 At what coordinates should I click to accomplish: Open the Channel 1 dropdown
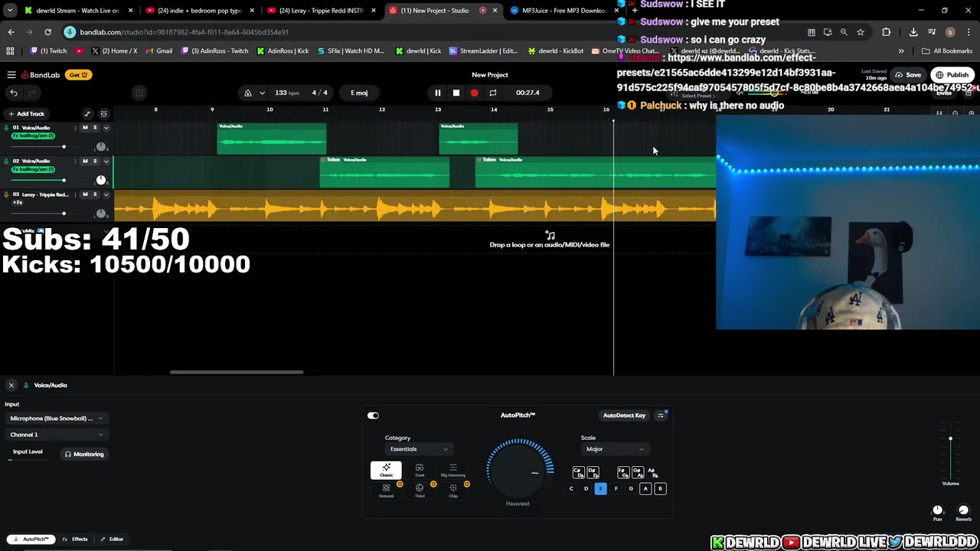[x=57, y=435]
